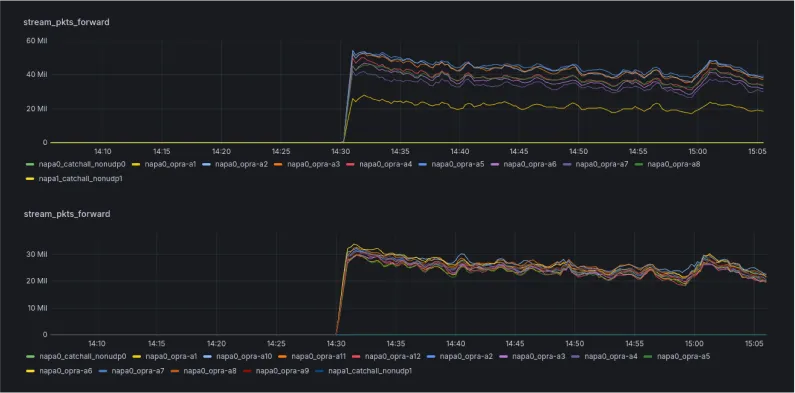The image size is (795, 393).
Task: Click the 14:30 time label on the upper chart
Action: tap(340, 151)
